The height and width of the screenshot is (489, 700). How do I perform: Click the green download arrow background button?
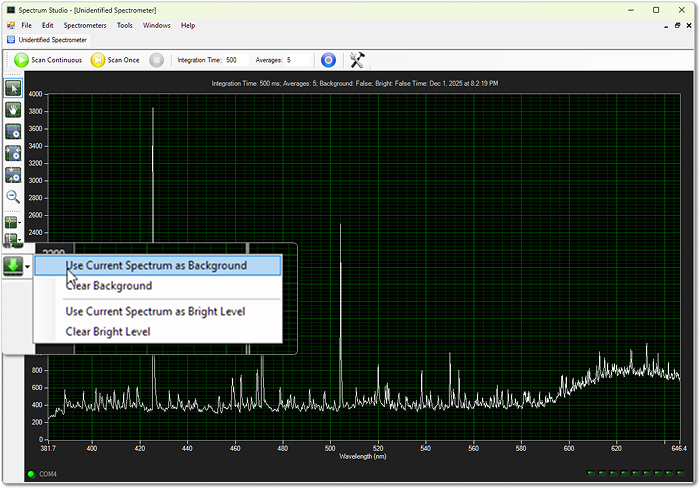click(13, 266)
